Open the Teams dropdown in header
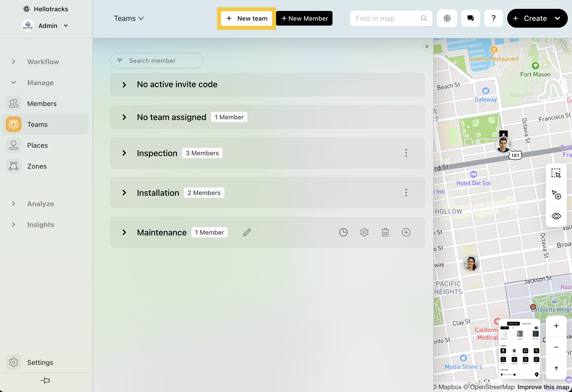Screen dimensions: 572x392 129,18
